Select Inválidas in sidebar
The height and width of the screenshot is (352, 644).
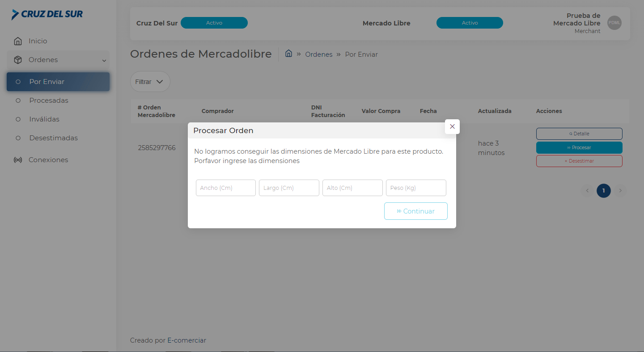click(x=44, y=119)
